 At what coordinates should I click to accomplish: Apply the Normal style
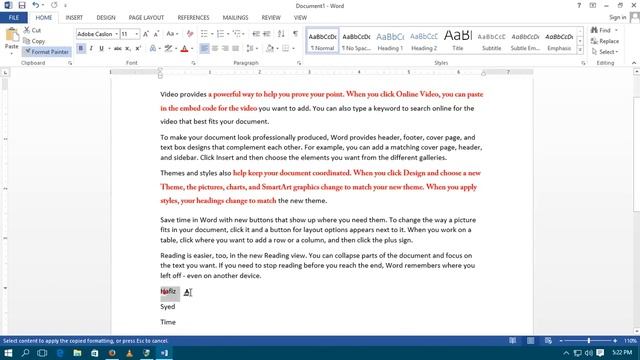(x=322, y=41)
